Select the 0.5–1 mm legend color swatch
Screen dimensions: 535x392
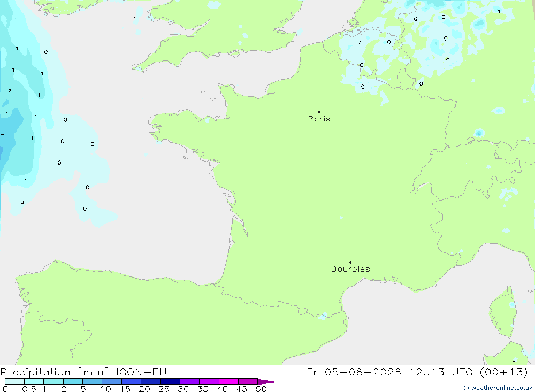pyautogui.click(x=34, y=381)
